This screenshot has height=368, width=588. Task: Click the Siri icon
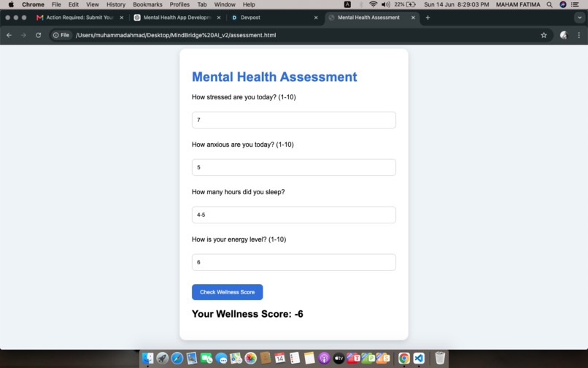[x=562, y=4]
